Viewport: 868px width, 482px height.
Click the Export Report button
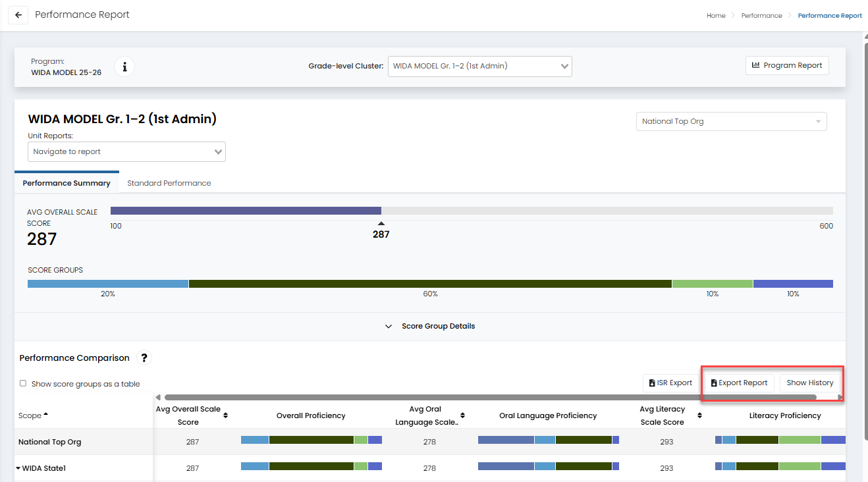(x=739, y=383)
